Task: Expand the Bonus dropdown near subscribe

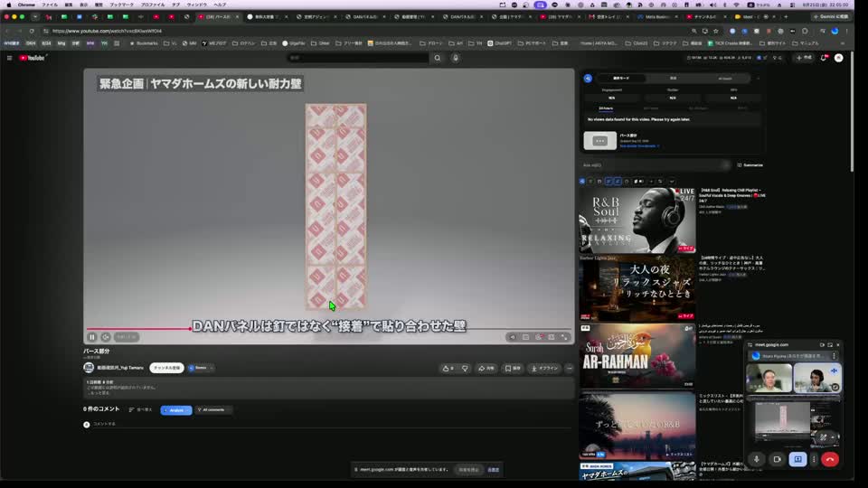Action: (201, 368)
